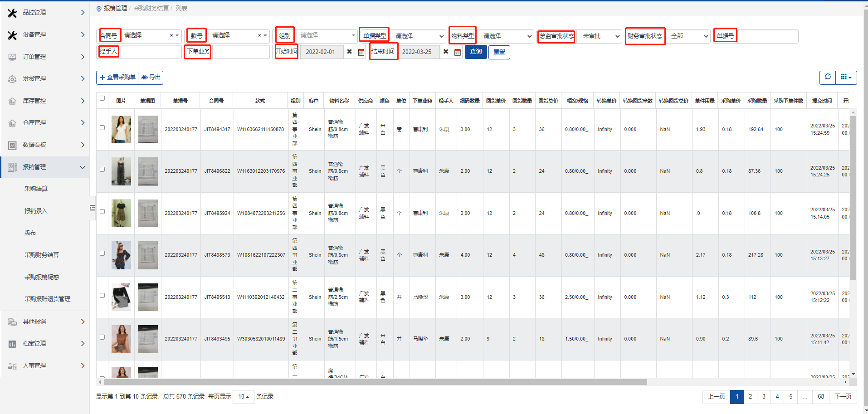Check the row checkbox for JIT8495513

coord(102,296)
